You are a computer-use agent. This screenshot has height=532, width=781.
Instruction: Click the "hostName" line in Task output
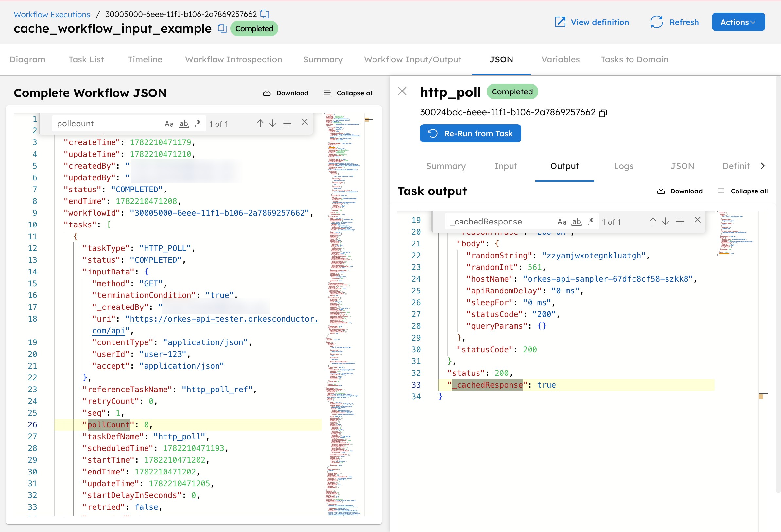click(581, 279)
